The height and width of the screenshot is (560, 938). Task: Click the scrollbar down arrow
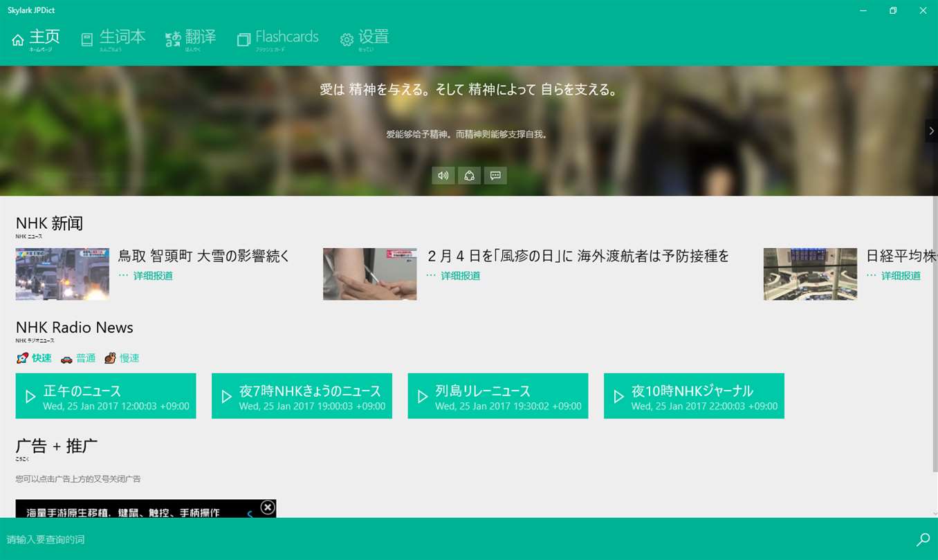[x=935, y=514]
